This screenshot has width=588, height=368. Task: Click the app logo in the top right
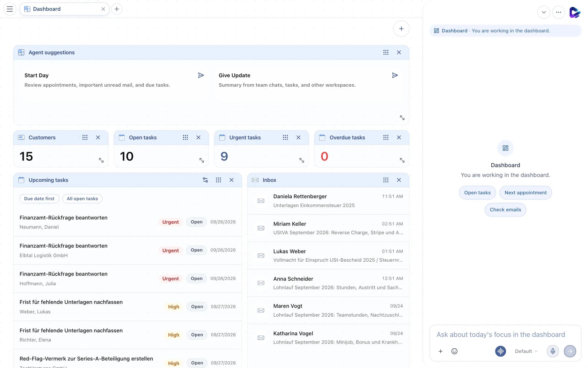point(575,12)
